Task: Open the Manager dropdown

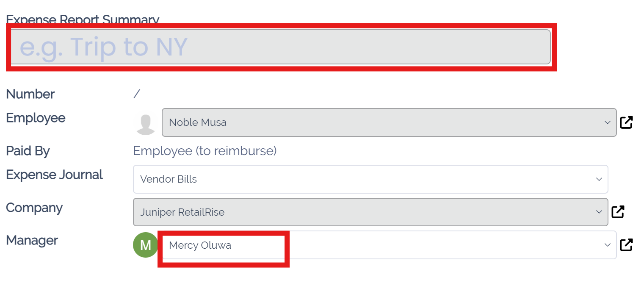Action: pyautogui.click(x=608, y=244)
